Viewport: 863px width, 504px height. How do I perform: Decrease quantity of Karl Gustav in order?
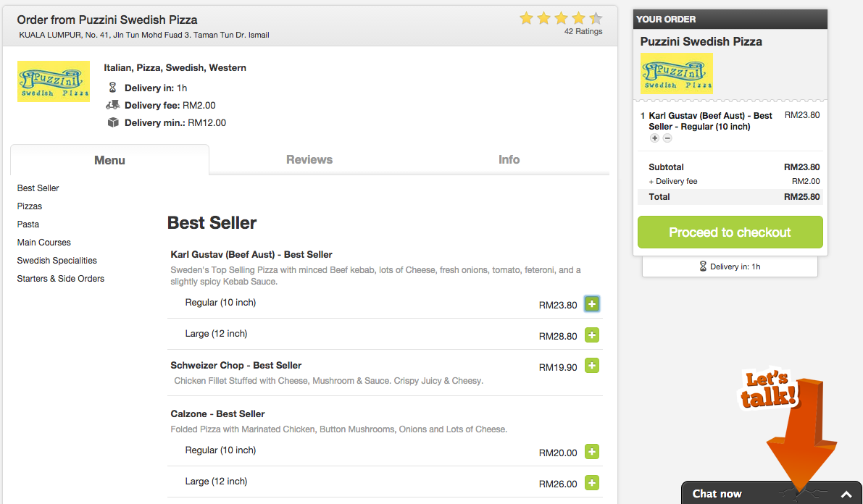667,138
